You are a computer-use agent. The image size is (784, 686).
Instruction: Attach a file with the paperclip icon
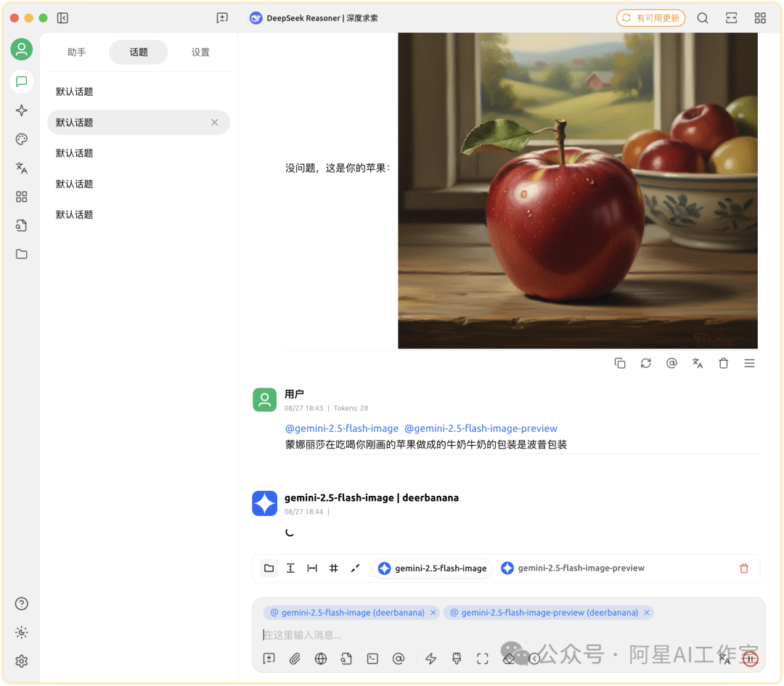(x=295, y=659)
